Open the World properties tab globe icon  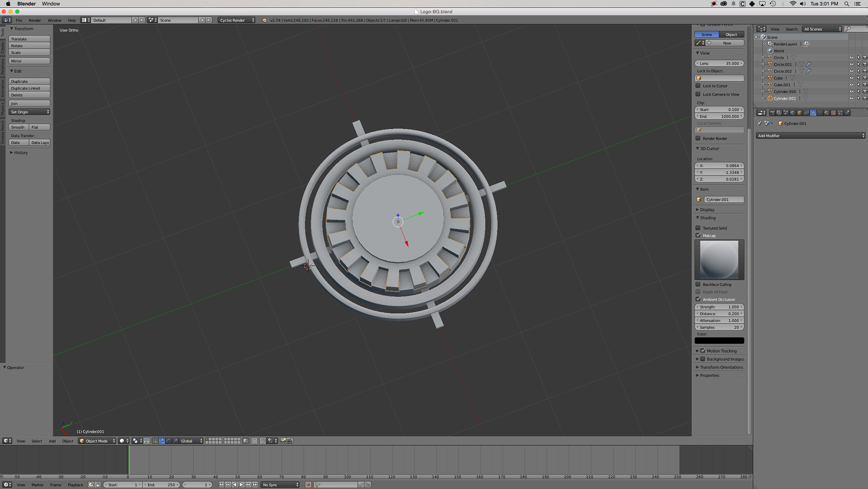[793, 113]
